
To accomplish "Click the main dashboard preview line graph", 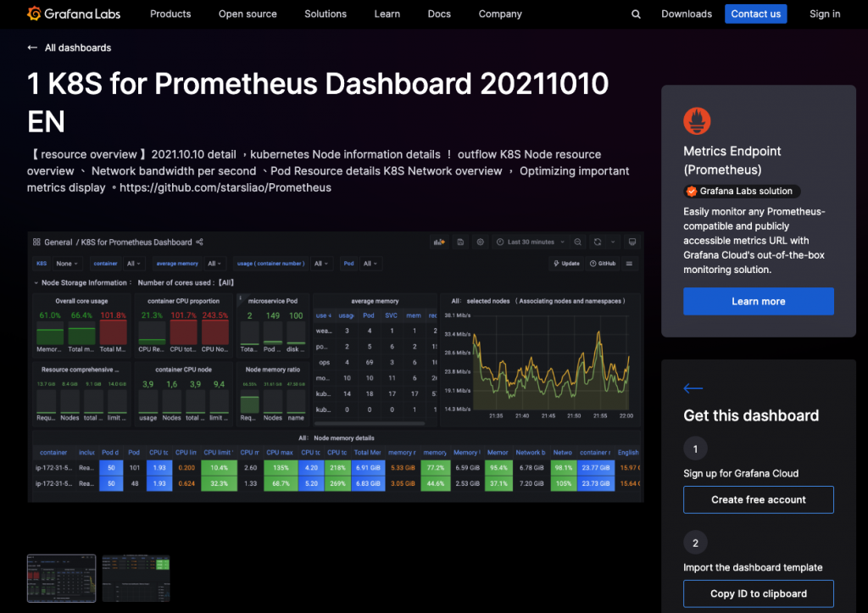I will point(551,363).
